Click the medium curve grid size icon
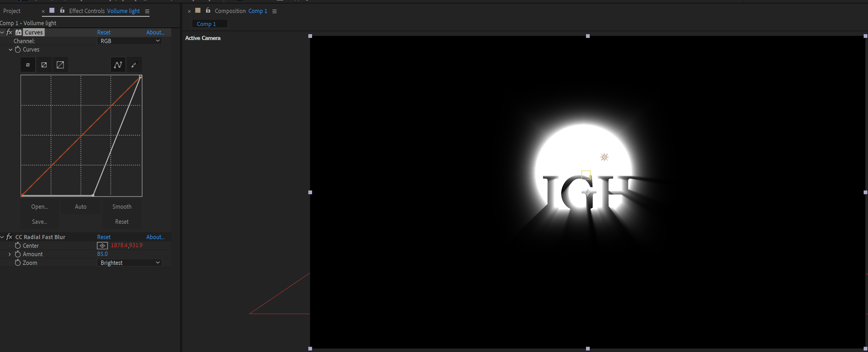Image resolution: width=868 pixels, height=352 pixels. point(44,64)
